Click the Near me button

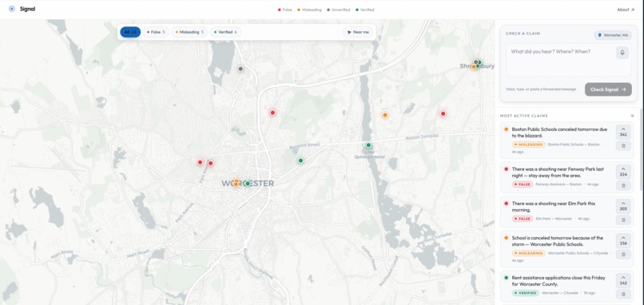(358, 32)
